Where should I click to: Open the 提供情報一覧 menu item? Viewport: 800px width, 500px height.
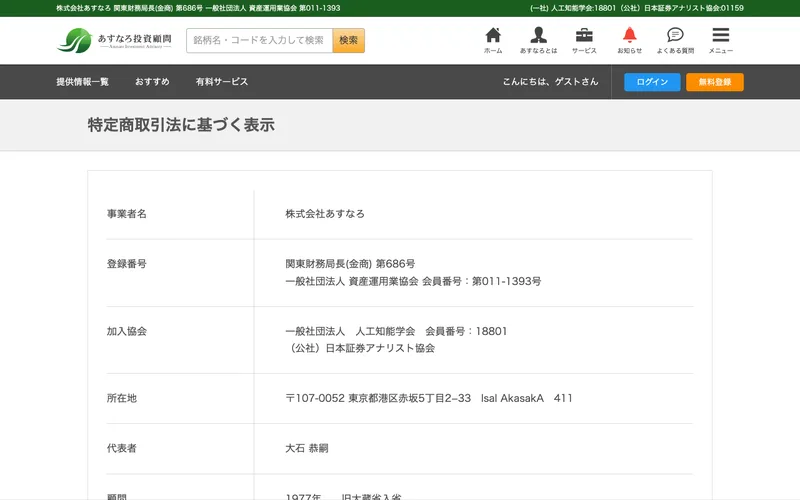pos(82,82)
